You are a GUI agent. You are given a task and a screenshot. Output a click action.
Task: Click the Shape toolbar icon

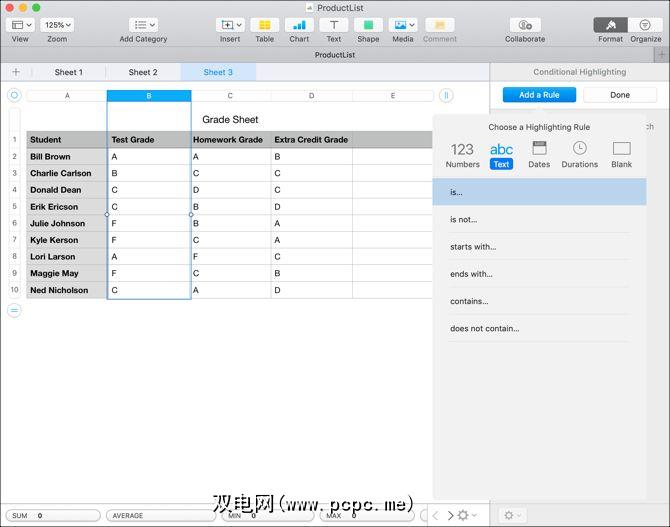(368, 25)
